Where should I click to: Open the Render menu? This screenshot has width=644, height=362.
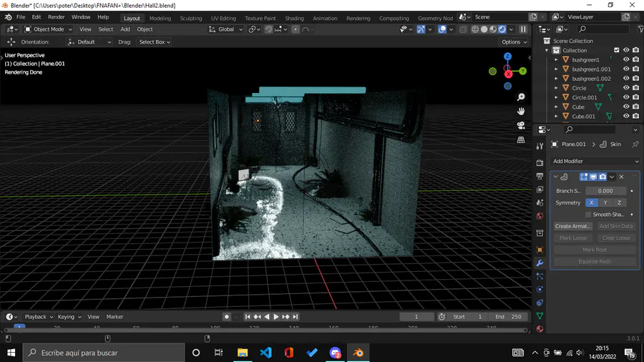(57, 17)
